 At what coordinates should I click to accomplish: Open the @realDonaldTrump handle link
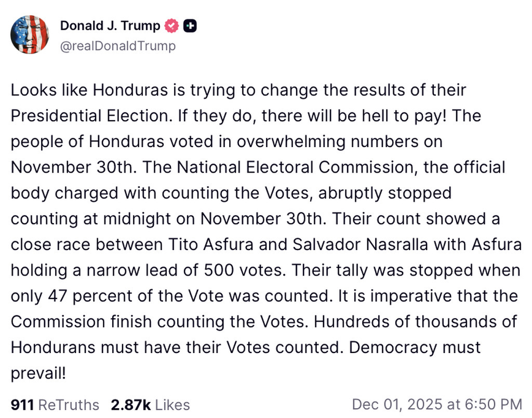pyautogui.click(x=118, y=46)
